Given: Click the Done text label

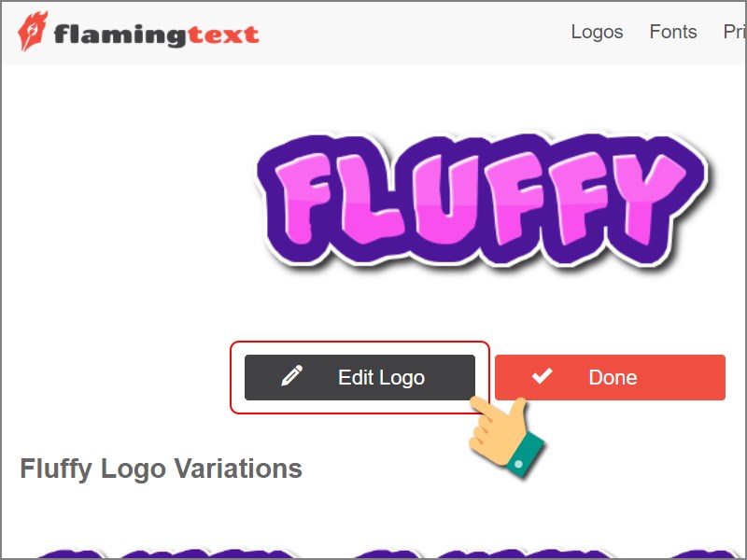Looking at the screenshot, I should [613, 378].
